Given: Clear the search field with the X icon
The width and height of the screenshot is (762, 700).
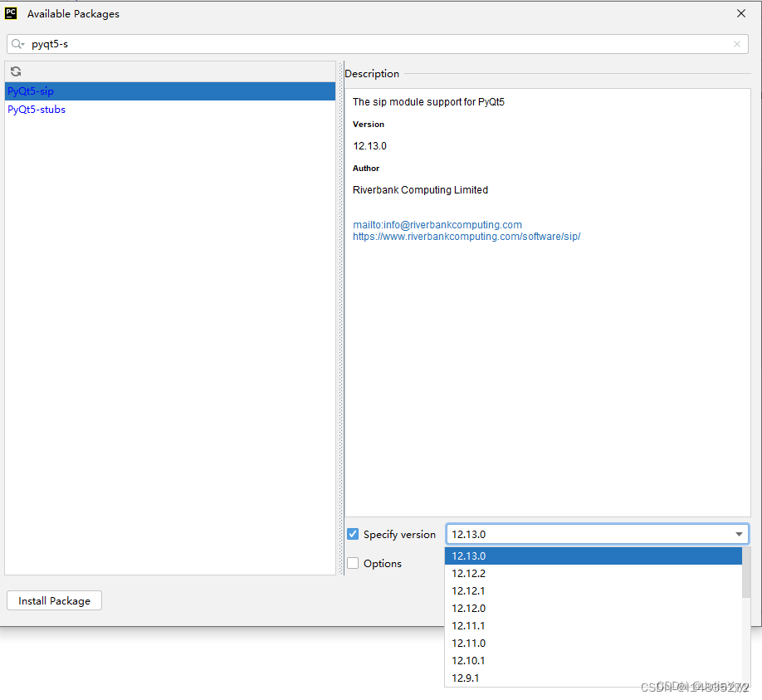Looking at the screenshot, I should 737,44.
